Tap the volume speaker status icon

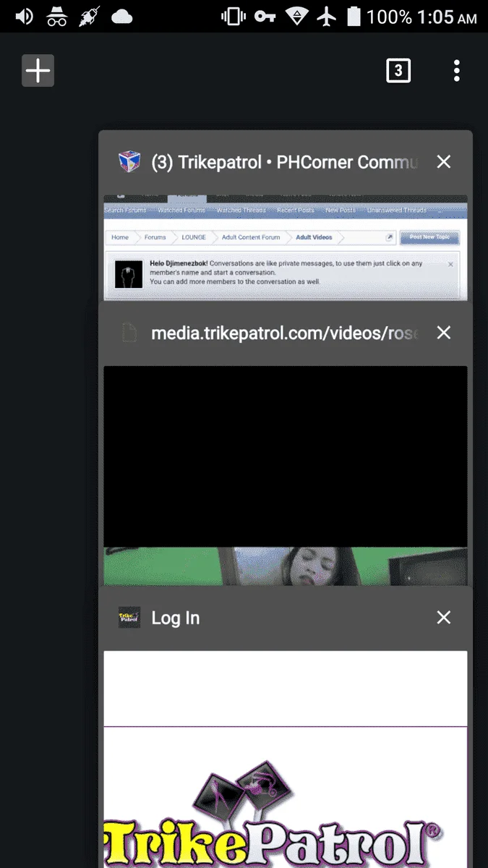(x=25, y=16)
